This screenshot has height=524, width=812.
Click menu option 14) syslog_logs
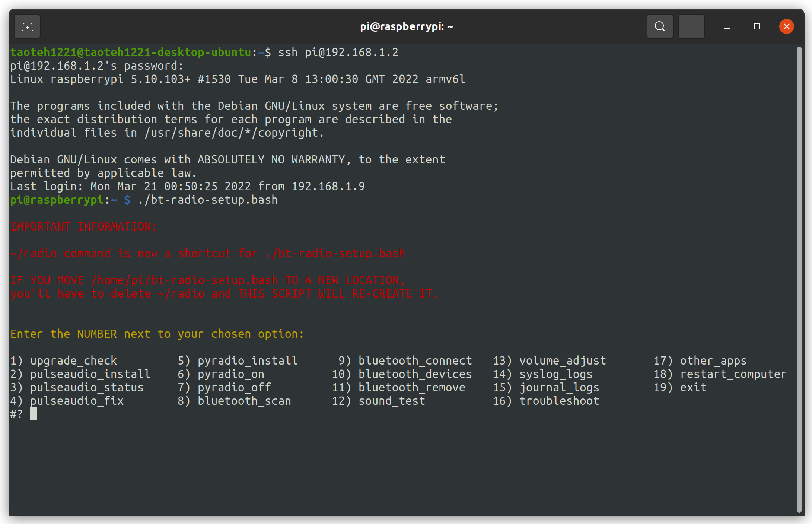tap(542, 374)
